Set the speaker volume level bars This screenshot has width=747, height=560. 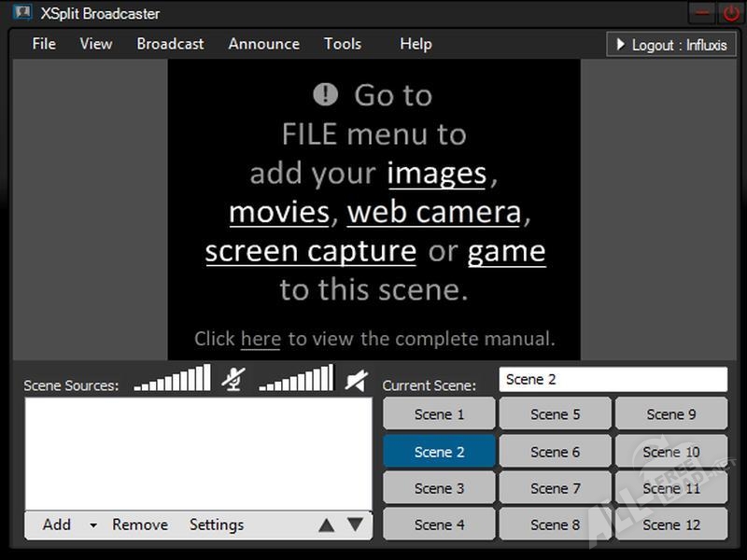[296, 379]
